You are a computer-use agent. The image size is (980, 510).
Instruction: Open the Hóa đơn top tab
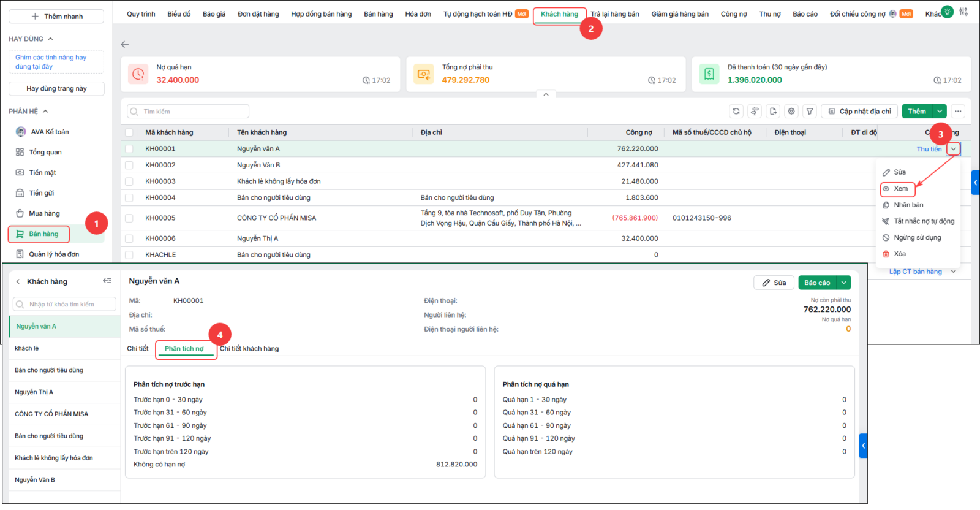point(418,14)
